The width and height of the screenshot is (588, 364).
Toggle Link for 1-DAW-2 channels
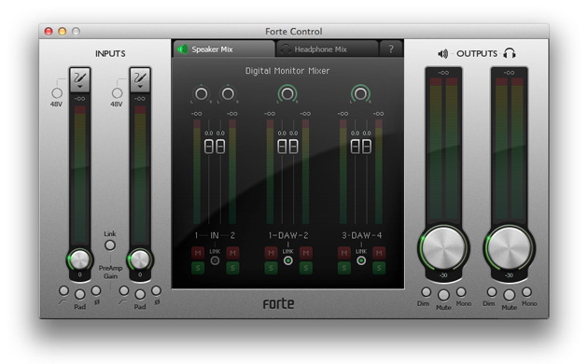(x=288, y=260)
